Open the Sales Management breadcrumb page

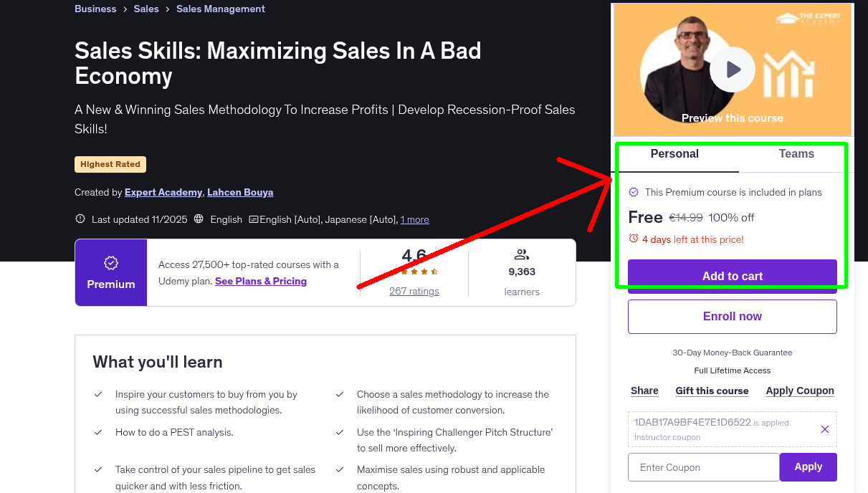pos(220,9)
